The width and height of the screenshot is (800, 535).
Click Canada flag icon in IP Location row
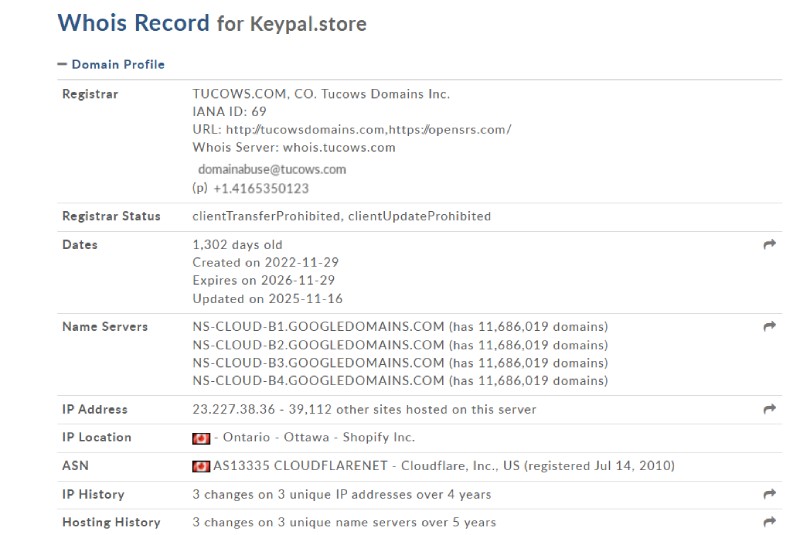201,438
